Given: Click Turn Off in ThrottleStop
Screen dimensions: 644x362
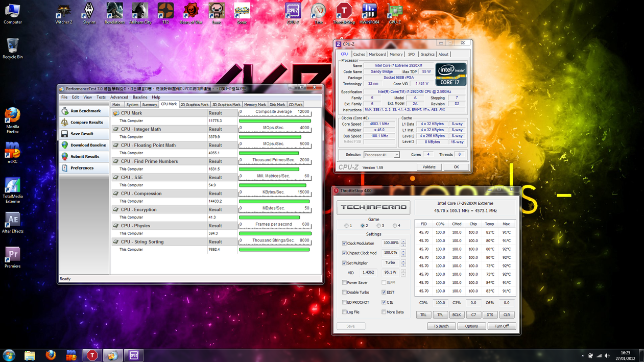Looking at the screenshot, I should (x=502, y=326).
